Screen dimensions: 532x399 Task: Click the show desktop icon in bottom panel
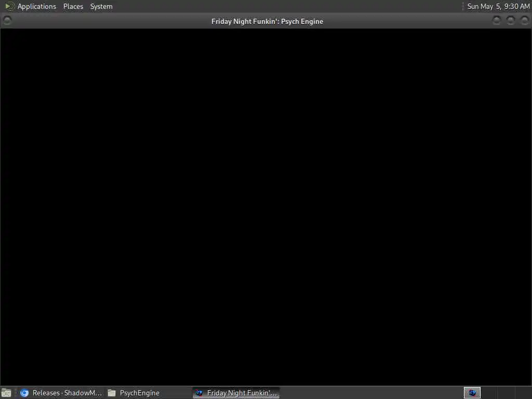click(6, 393)
